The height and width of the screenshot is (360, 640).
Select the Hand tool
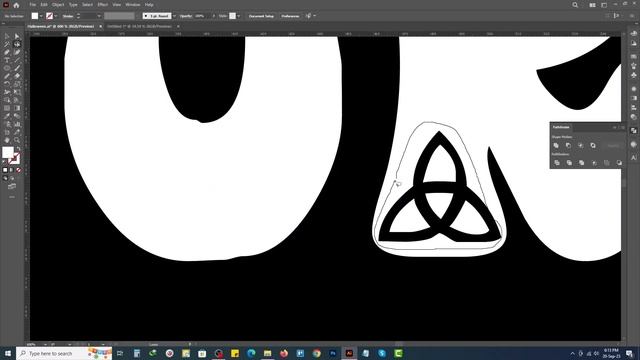point(7,140)
